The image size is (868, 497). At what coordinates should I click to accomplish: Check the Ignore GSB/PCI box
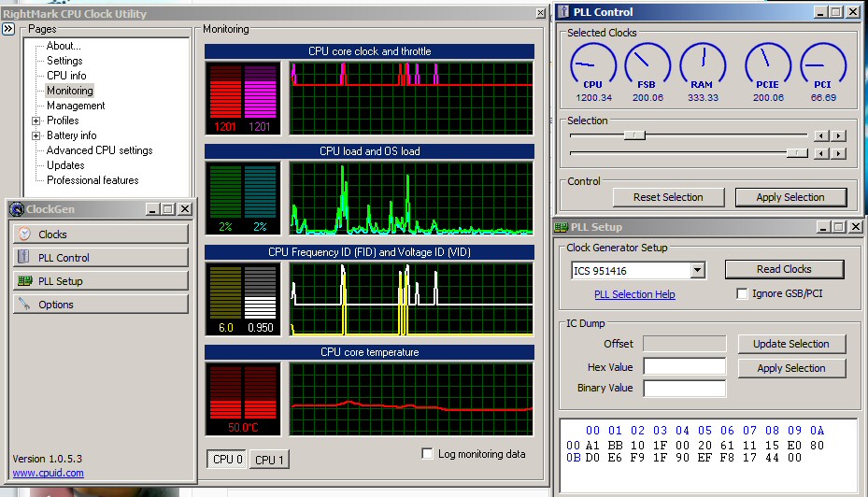tap(743, 294)
